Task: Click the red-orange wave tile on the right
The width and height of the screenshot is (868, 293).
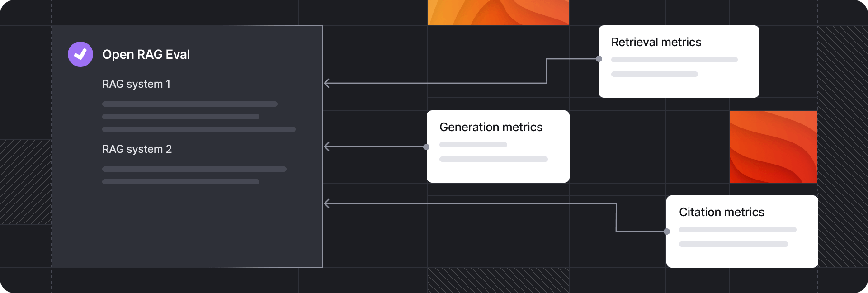Action: [x=773, y=147]
